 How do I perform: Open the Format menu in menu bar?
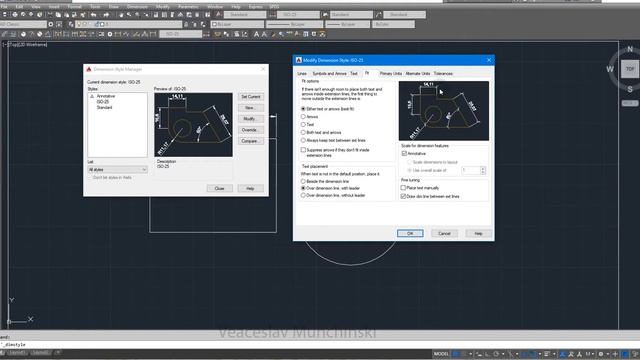[x=74, y=7]
